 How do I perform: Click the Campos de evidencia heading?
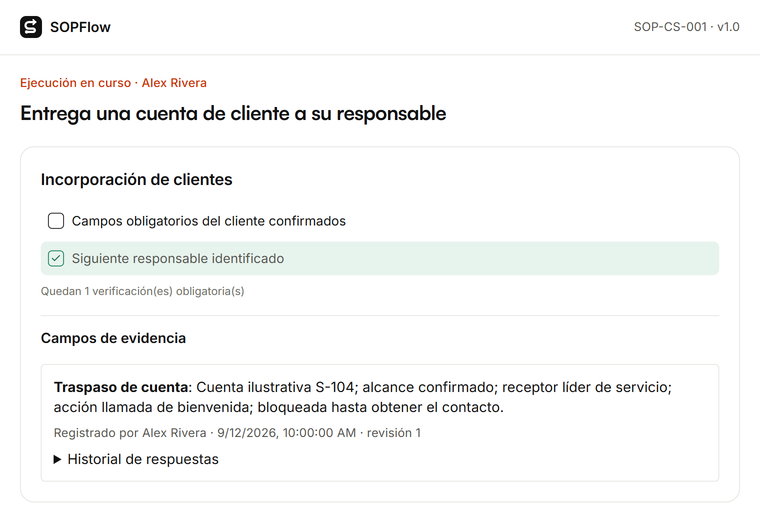tap(113, 338)
